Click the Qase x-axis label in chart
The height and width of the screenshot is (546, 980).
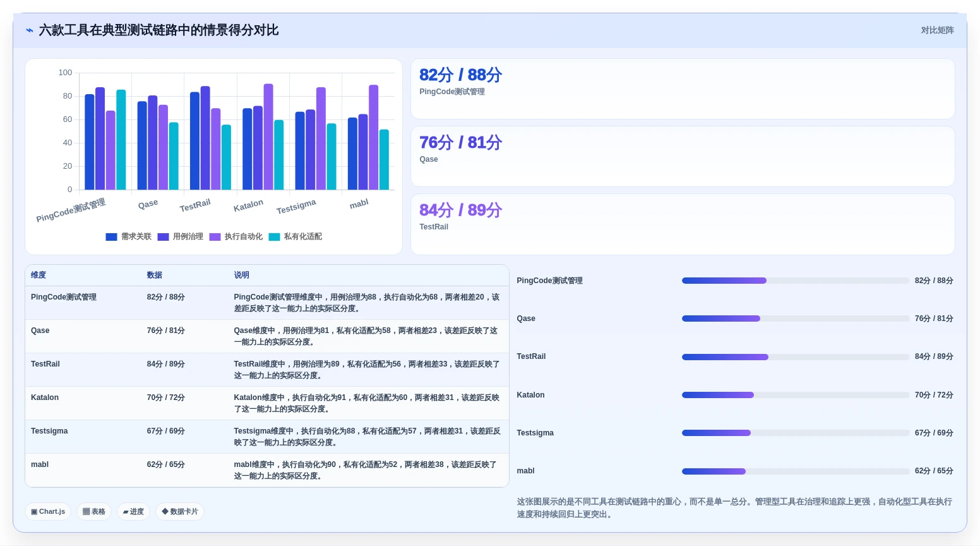click(148, 204)
